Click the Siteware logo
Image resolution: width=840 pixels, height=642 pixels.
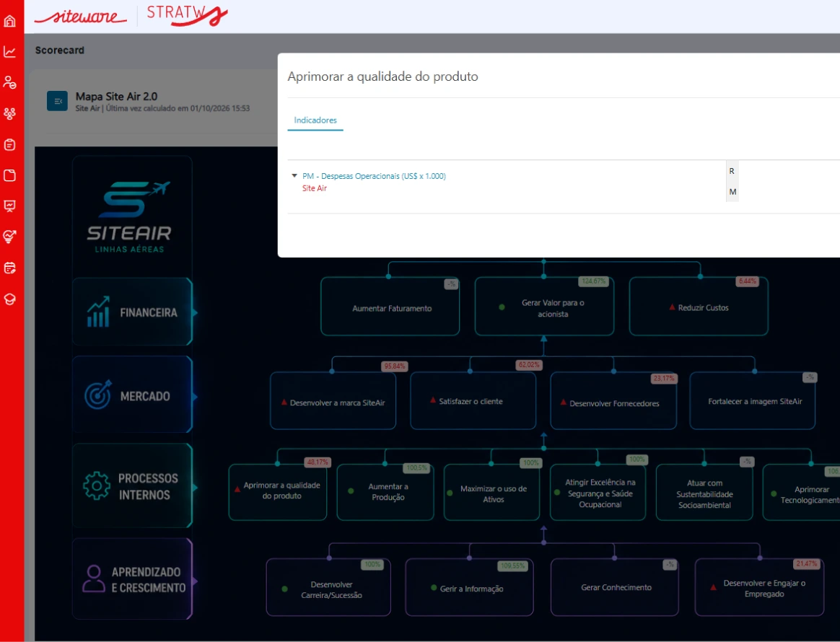click(81, 17)
